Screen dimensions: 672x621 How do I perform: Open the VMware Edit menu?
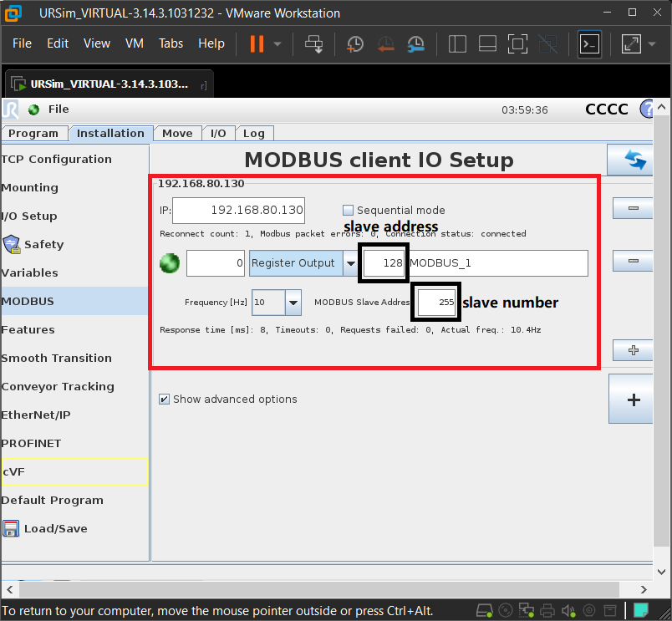point(58,43)
